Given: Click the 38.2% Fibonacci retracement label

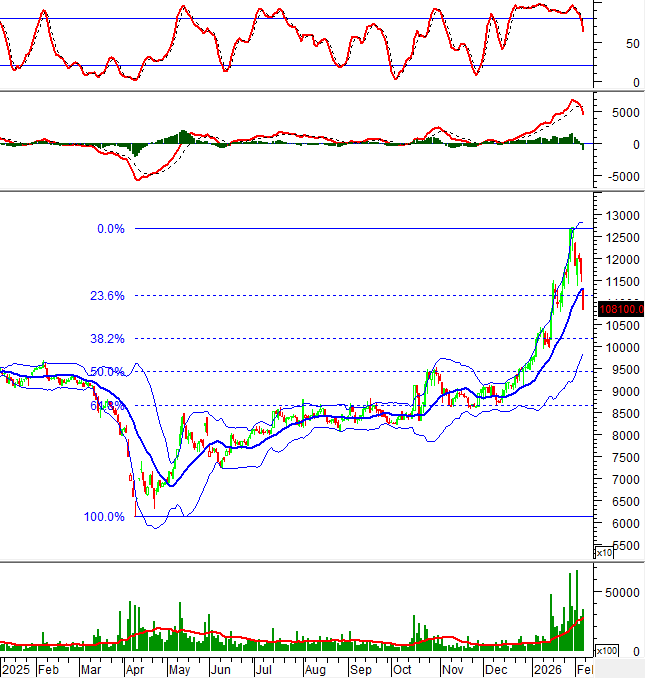Looking at the screenshot, I should [x=106, y=339].
